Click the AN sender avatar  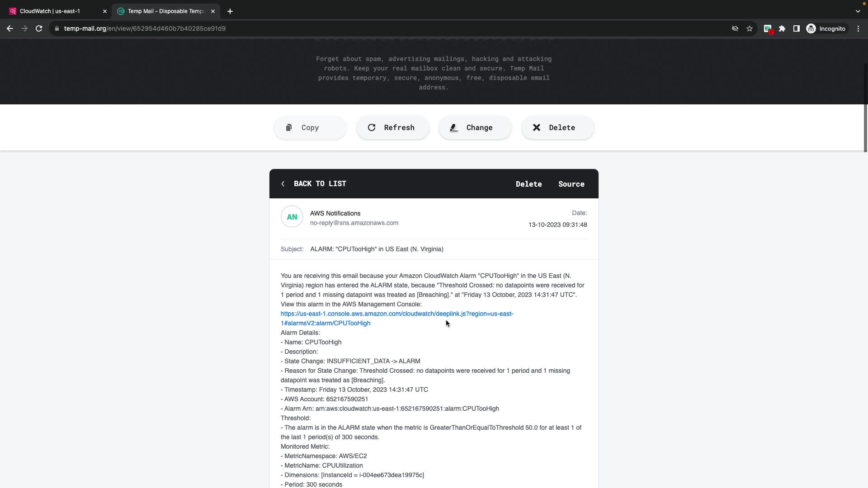click(x=292, y=217)
